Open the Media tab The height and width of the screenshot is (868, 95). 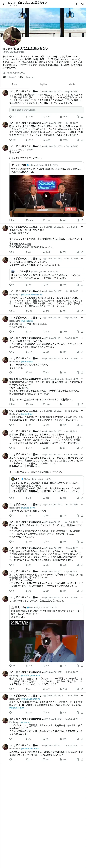click(72, 84)
